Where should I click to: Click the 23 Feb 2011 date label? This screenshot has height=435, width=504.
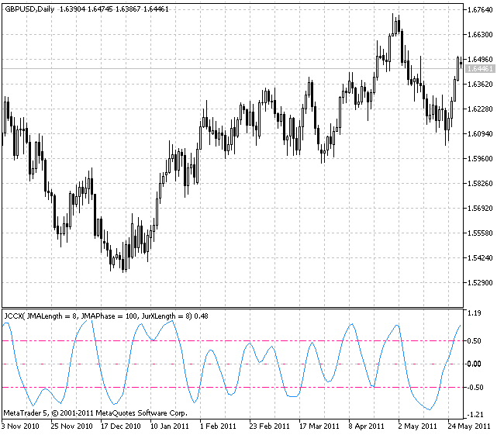[269, 426]
